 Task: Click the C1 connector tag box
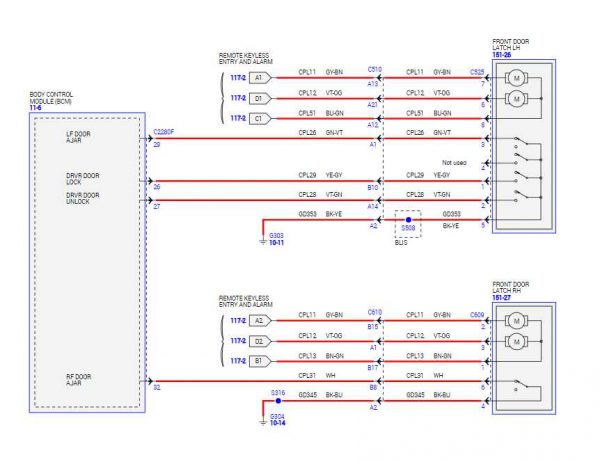260,119
